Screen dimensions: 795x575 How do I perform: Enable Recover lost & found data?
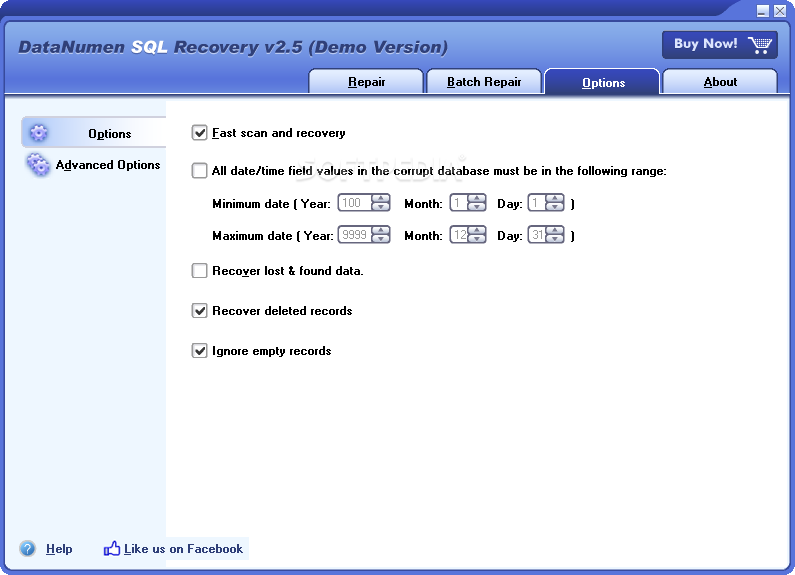tap(200, 271)
